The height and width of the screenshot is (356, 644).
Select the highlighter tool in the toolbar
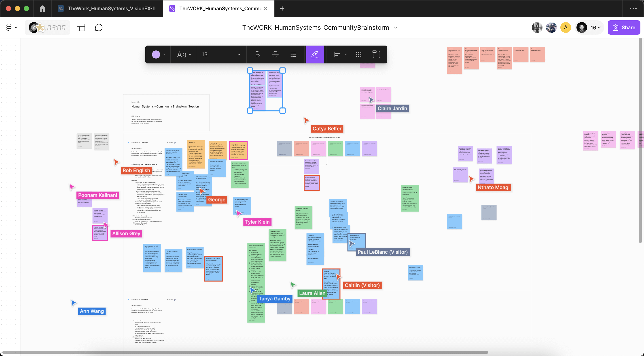pyautogui.click(x=315, y=54)
